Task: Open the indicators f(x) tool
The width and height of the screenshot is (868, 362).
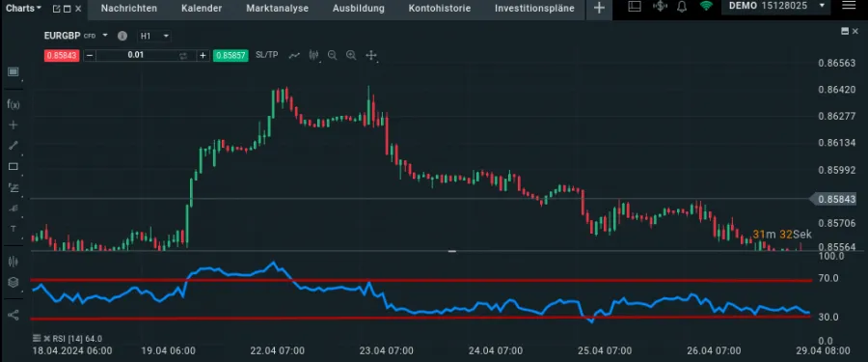Action: 14,103
